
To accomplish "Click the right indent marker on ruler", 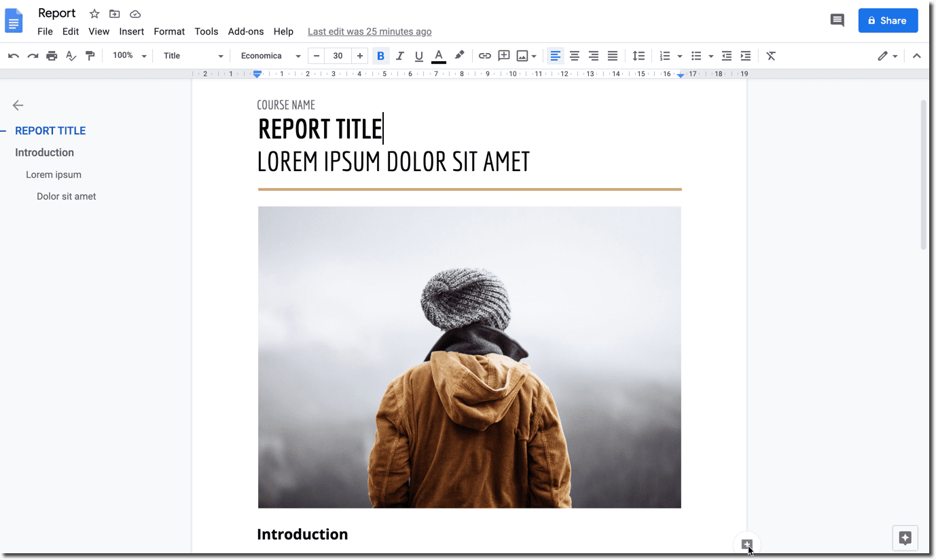I will (681, 75).
